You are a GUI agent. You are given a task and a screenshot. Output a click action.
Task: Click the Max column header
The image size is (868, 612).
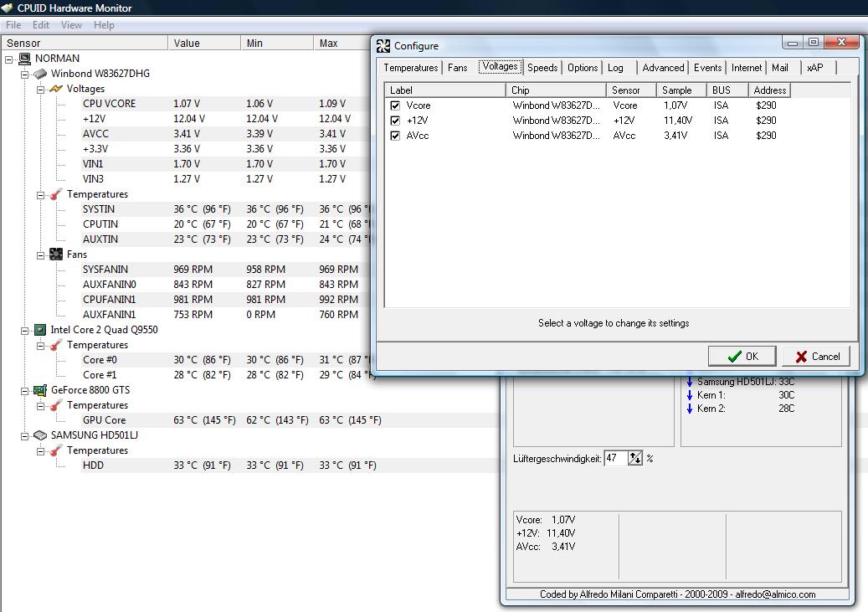[342, 44]
